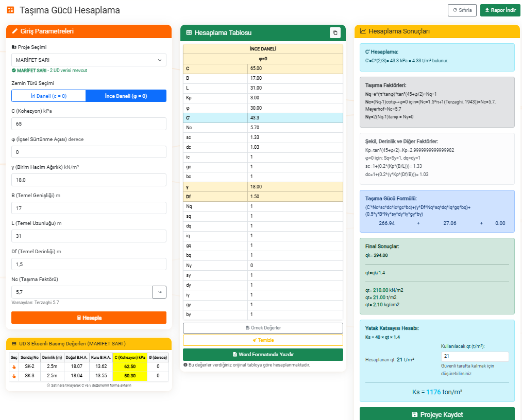Open the Nc factor preset dropdown button
522x420 pixels.
159,292
